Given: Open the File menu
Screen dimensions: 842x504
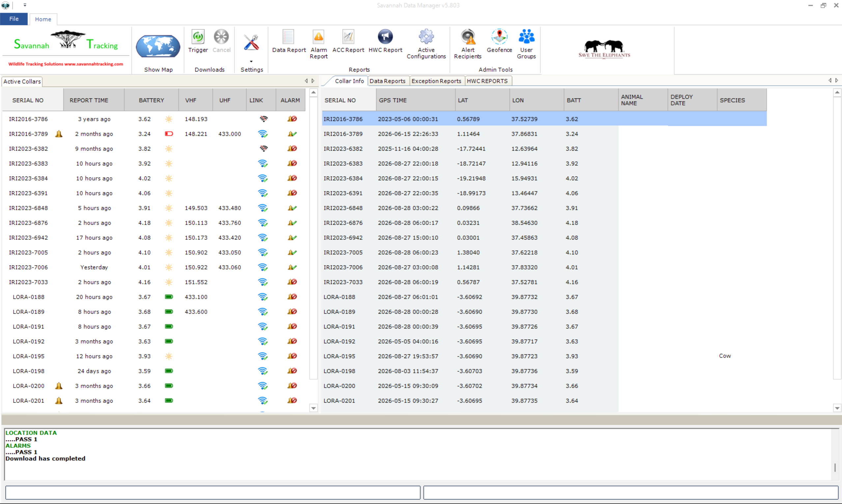Looking at the screenshot, I should pyautogui.click(x=14, y=19).
